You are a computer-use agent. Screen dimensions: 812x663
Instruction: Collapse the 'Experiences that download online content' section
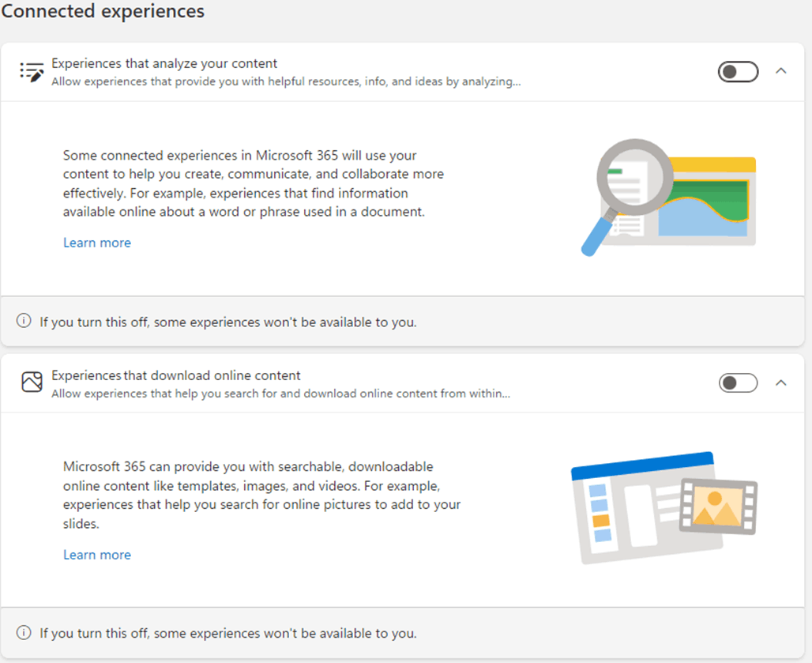(x=781, y=382)
